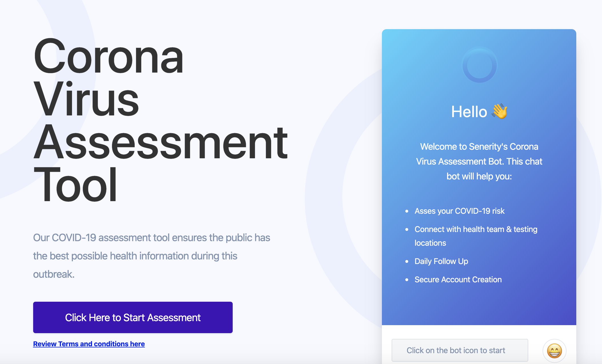602x364 pixels.
Task: Click the waving hand emoji
Action: point(499,111)
